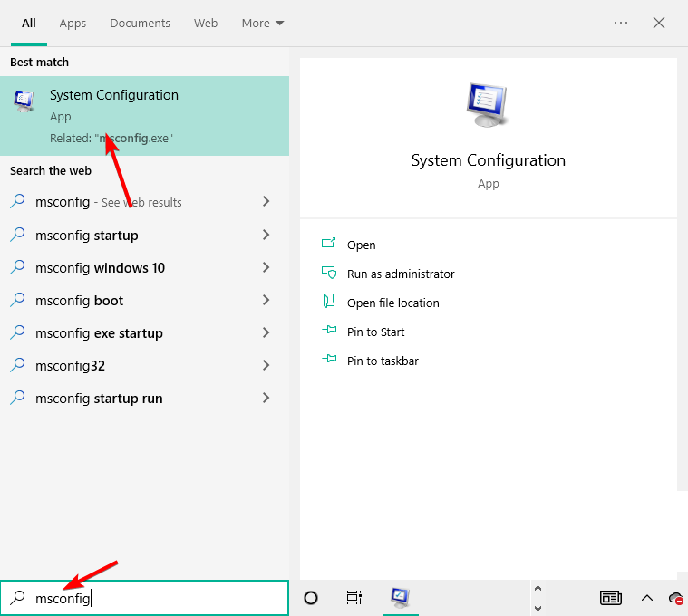
Task: Click System Configuration app in taskbar
Action: click(400, 598)
